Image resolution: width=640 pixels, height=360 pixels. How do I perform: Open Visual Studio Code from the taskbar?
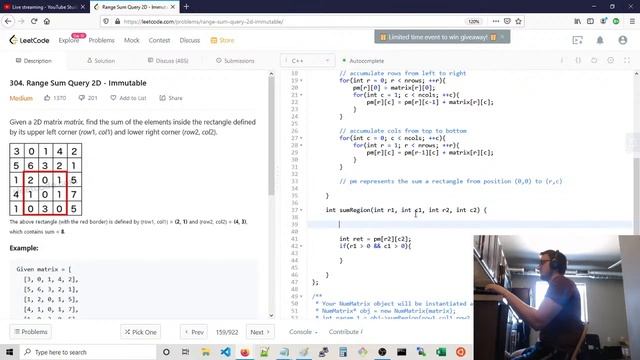pos(225,352)
